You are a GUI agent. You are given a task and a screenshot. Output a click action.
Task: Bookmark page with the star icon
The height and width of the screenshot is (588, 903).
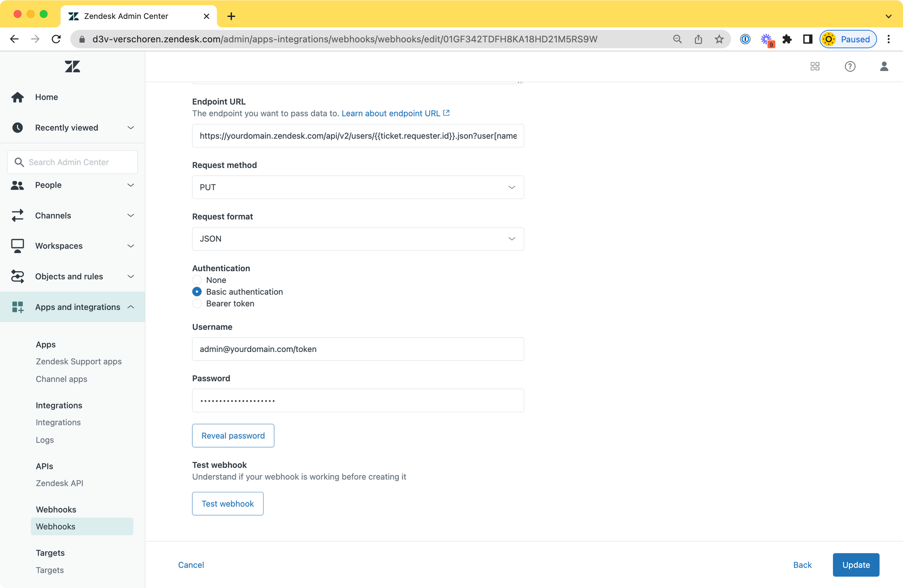[719, 39]
